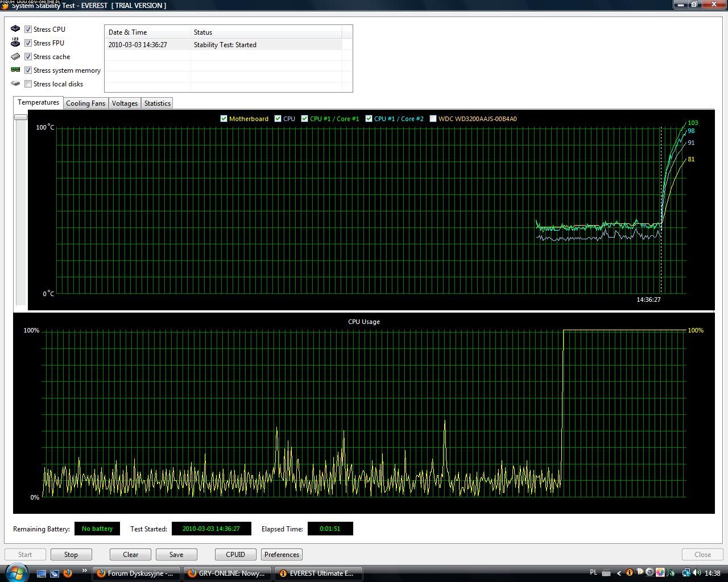The width and height of the screenshot is (728, 582).
Task: Switch to the Cooling Fans tab
Action: click(85, 103)
